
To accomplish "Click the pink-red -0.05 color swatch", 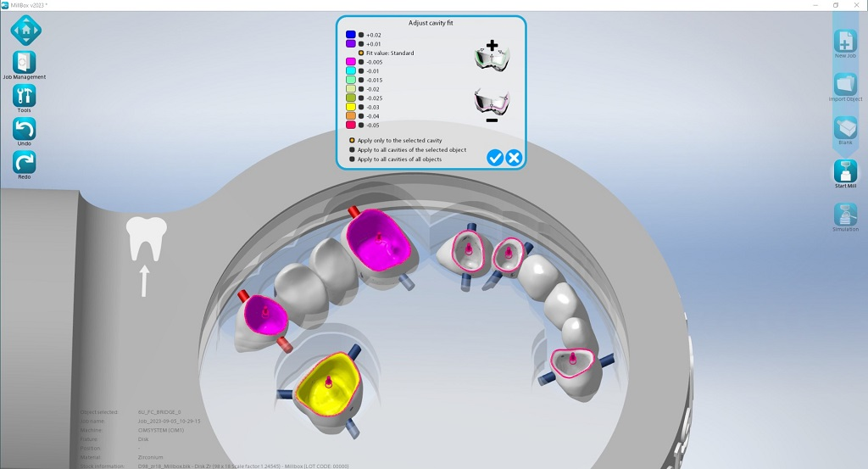I will [350, 126].
